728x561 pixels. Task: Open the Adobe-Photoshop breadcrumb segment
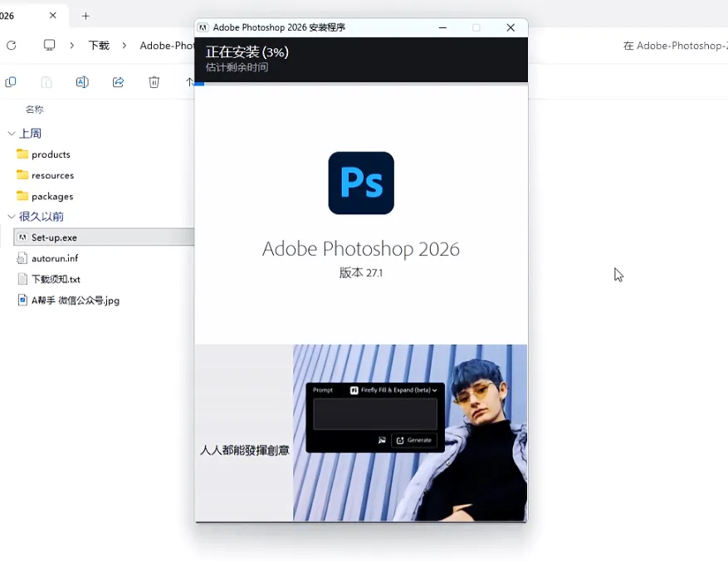(167, 46)
